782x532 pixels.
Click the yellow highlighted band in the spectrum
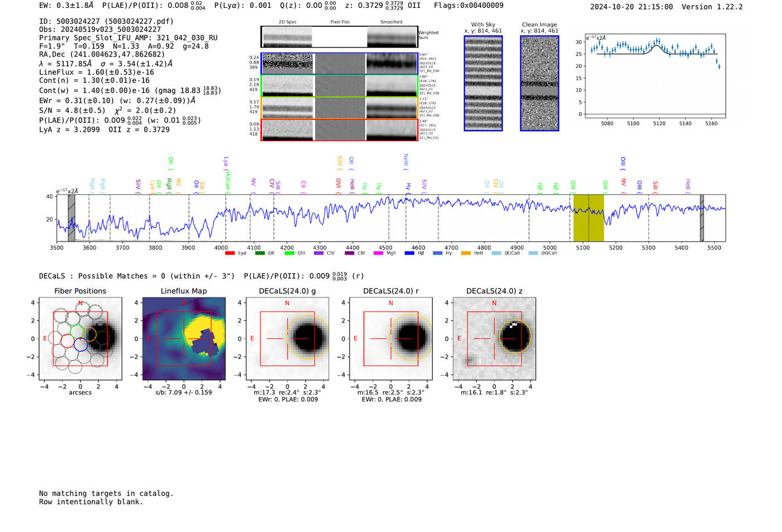588,218
